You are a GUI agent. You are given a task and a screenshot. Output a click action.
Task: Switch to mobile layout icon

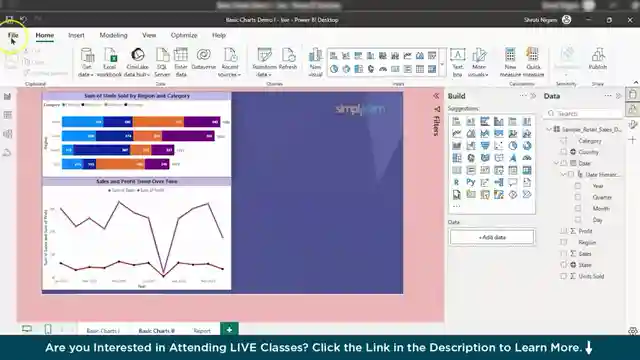(48, 329)
